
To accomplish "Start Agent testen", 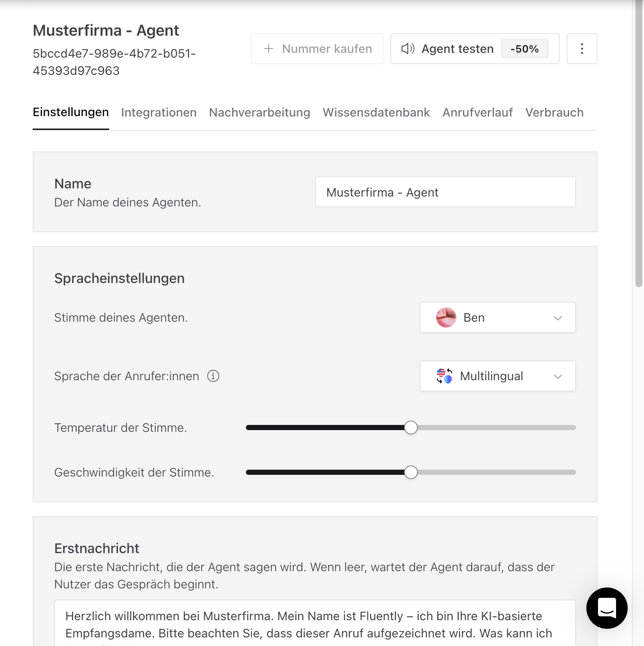I will point(475,49).
